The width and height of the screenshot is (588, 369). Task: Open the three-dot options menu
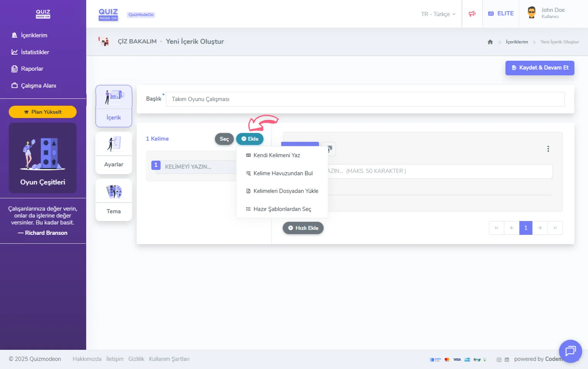pos(548,149)
